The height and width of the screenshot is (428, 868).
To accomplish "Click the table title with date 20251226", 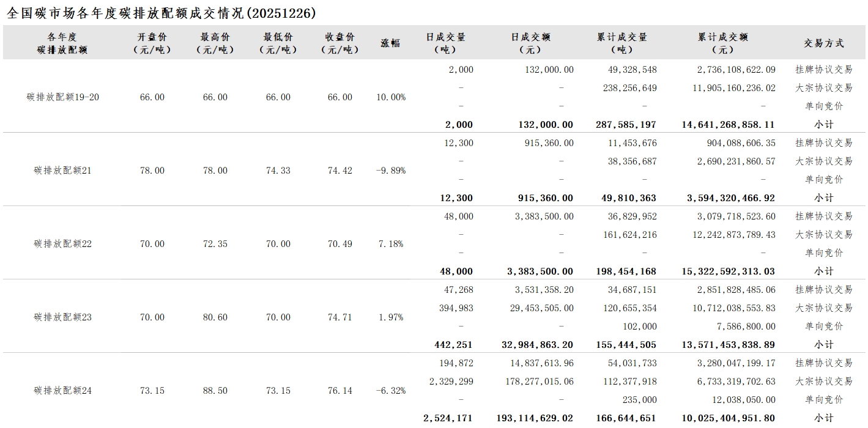I will tap(161, 13).
